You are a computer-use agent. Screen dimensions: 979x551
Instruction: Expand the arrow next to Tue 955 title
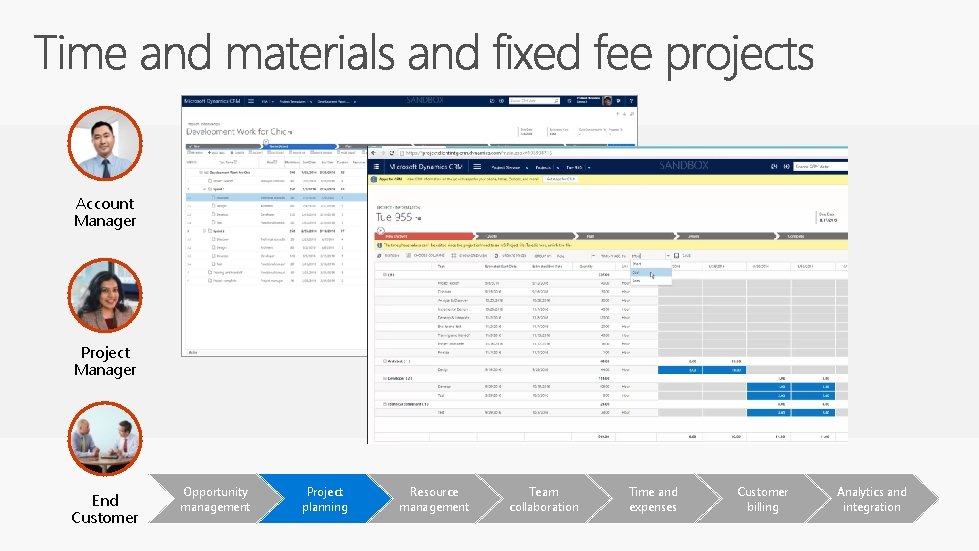point(419,218)
